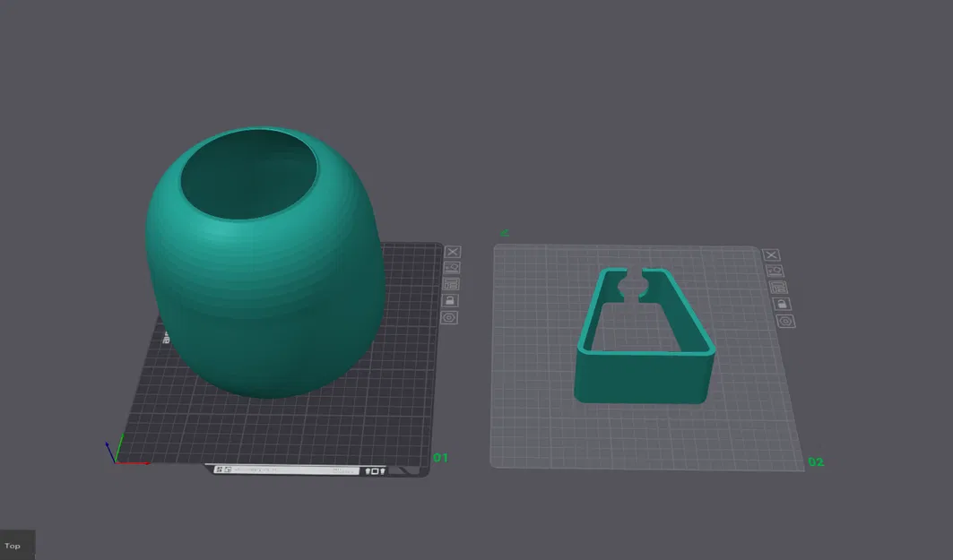Select plate by clicking its 02 label

pos(817,462)
